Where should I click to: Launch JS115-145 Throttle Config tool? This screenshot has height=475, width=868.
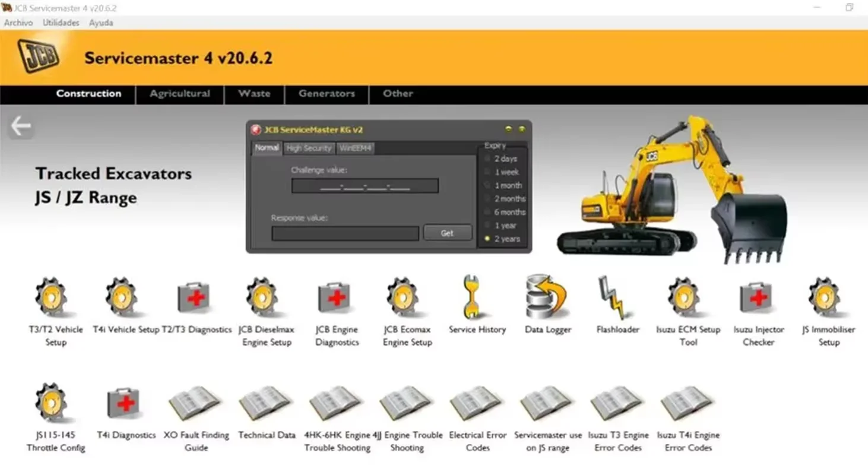pos(52,404)
